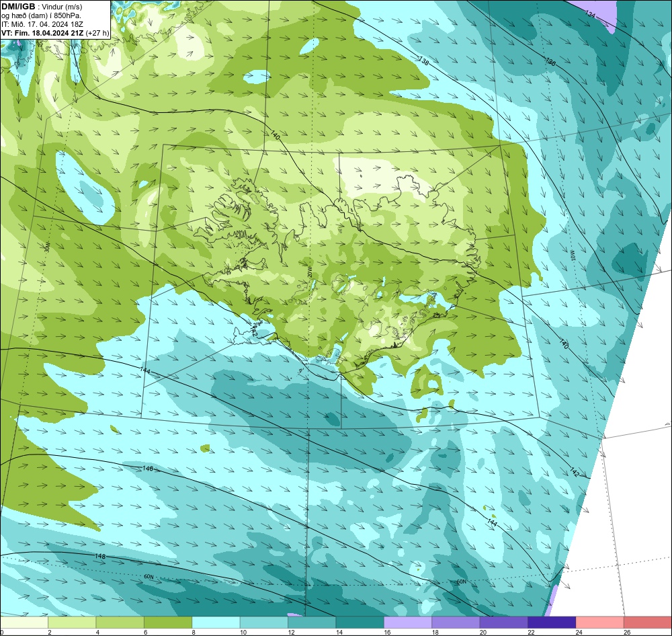
Task: Pick the 10–12 m/s turquoise legend swatch
Action: pyautogui.click(x=264, y=623)
